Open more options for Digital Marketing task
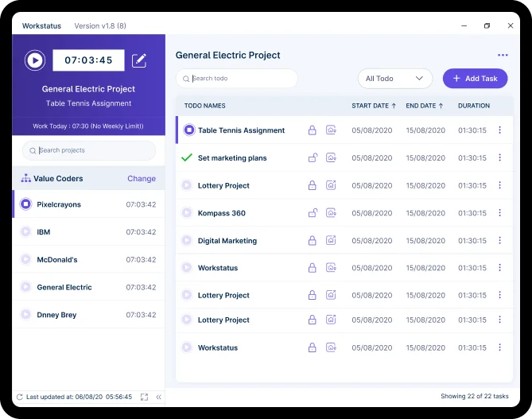This screenshot has width=532, height=419. pos(499,241)
